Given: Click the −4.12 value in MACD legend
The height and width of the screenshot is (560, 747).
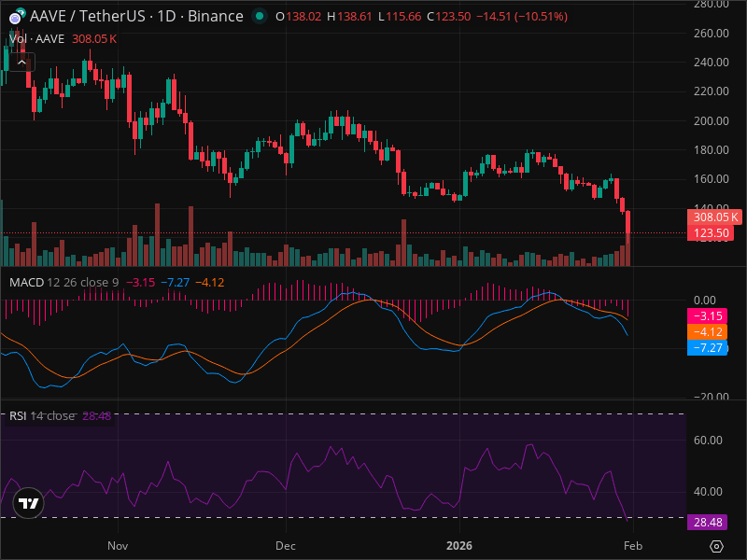Looking at the screenshot, I should pyautogui.click(x=209, y=283).
